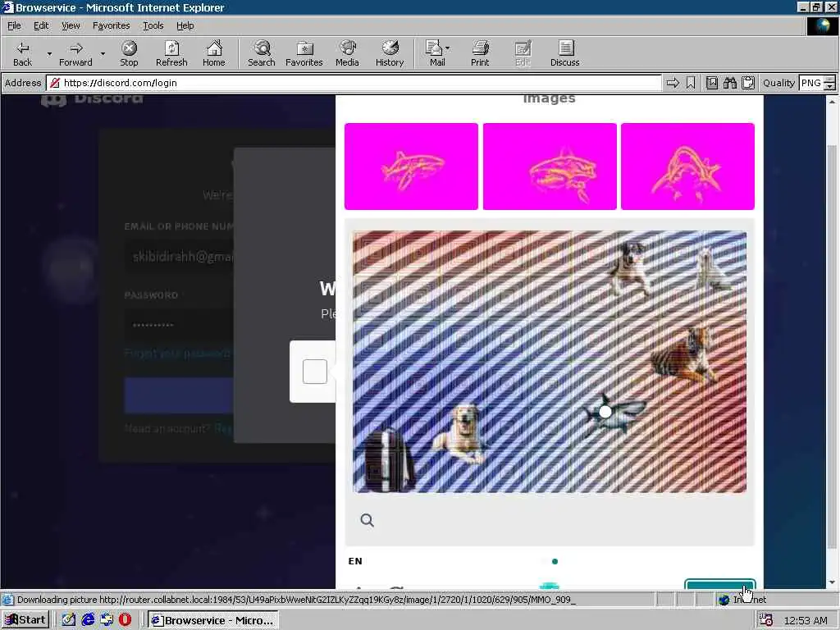The image size is (840, 630).
Task: Stop the page from loading
Action: [x=129, y=53]
